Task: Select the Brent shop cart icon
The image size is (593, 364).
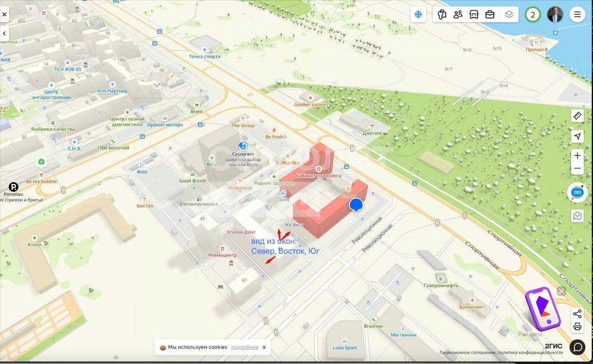Action: [196, 105]
